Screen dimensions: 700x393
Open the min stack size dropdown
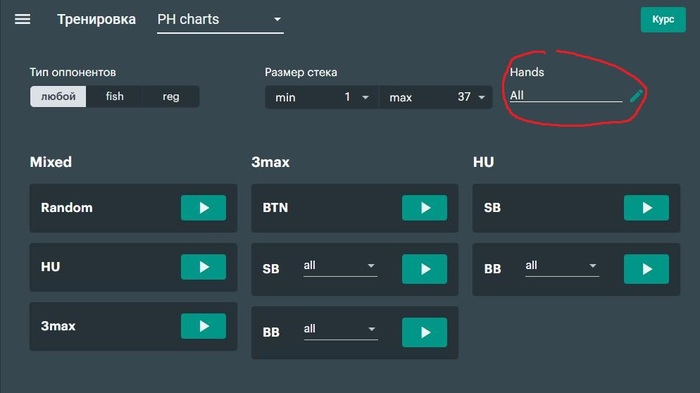tap(321, 97)
